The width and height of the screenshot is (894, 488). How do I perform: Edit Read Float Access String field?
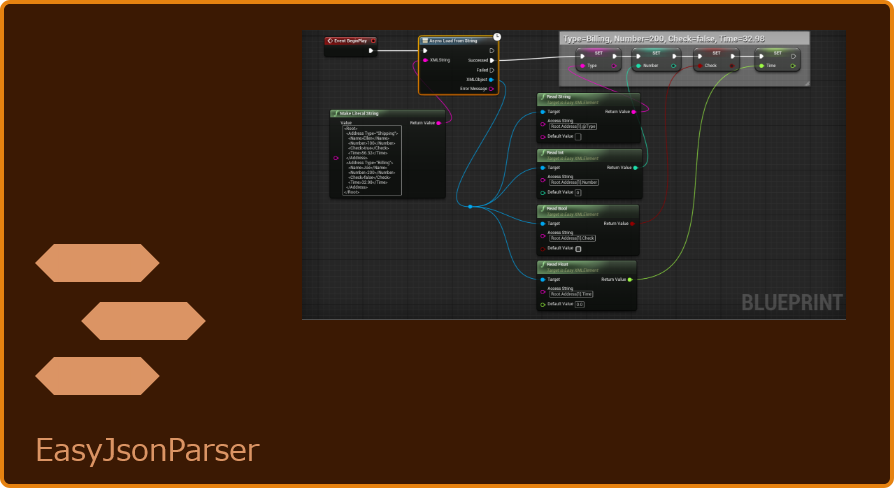[x=571, y=294]
